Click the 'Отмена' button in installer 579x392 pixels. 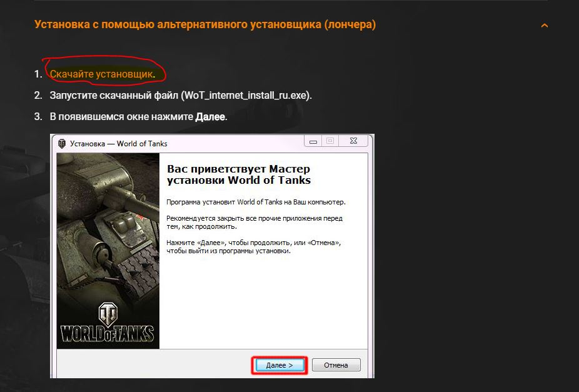point(336,365)
